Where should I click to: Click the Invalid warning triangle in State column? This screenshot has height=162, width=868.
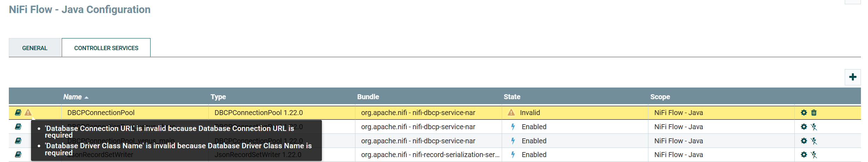click(511, 113)
